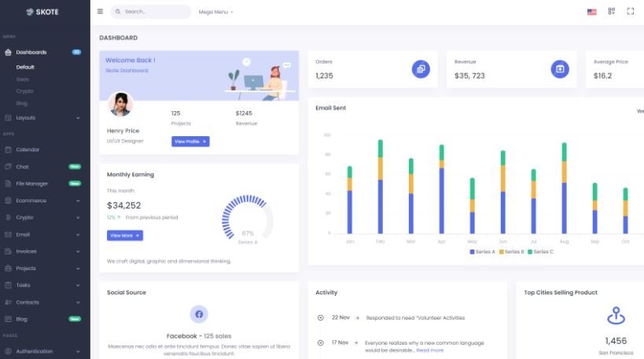644x359 pixels.
Task: Click the 17 Nov activity circle icon
Action: coord(321,342)
